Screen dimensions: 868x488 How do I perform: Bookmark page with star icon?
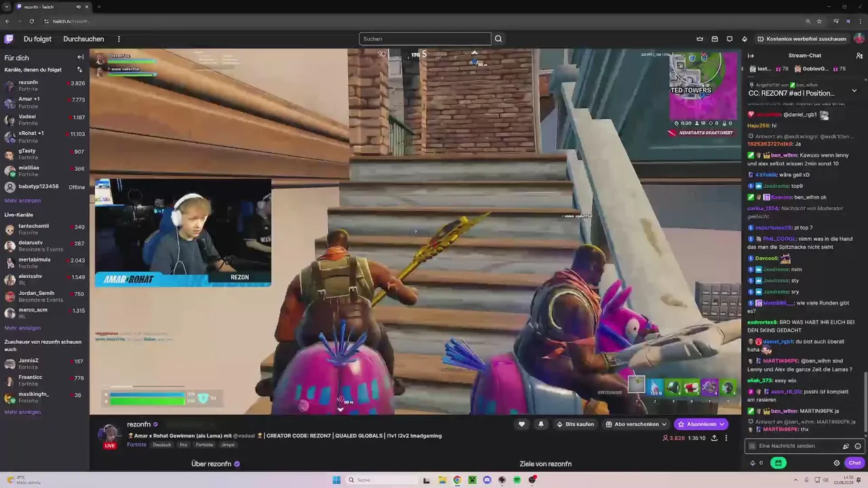pos(819,21)
